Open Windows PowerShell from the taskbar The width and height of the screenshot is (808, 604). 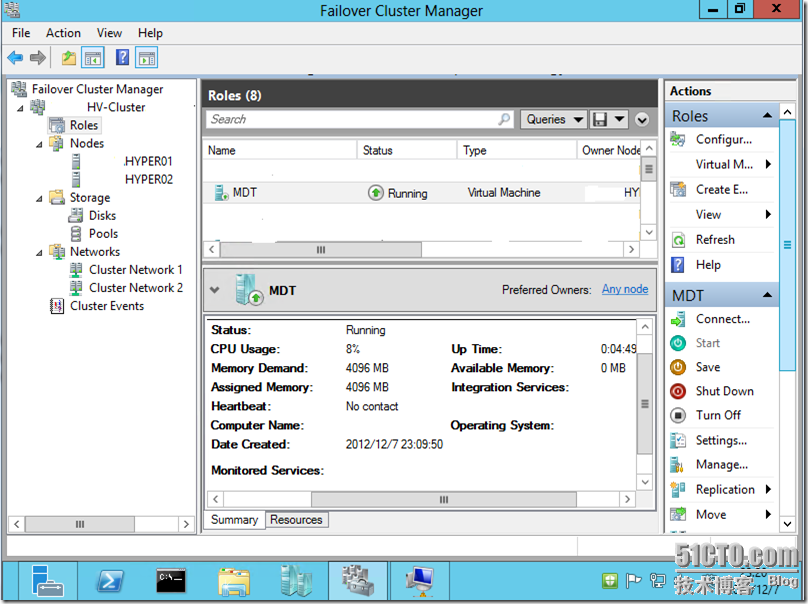[x=110, y=580]
